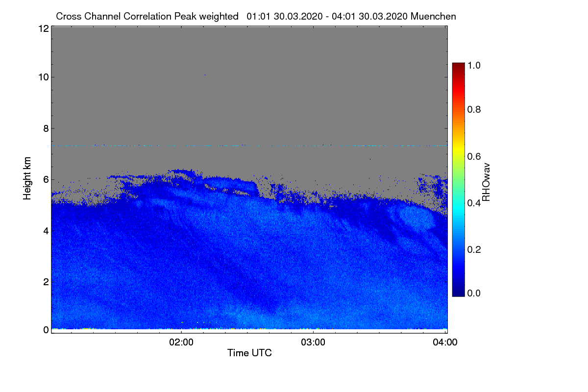Click the thin horizontal line near 7.3 km
The image size is (588, 392).
pyautogui.click(x=249, y=146)
